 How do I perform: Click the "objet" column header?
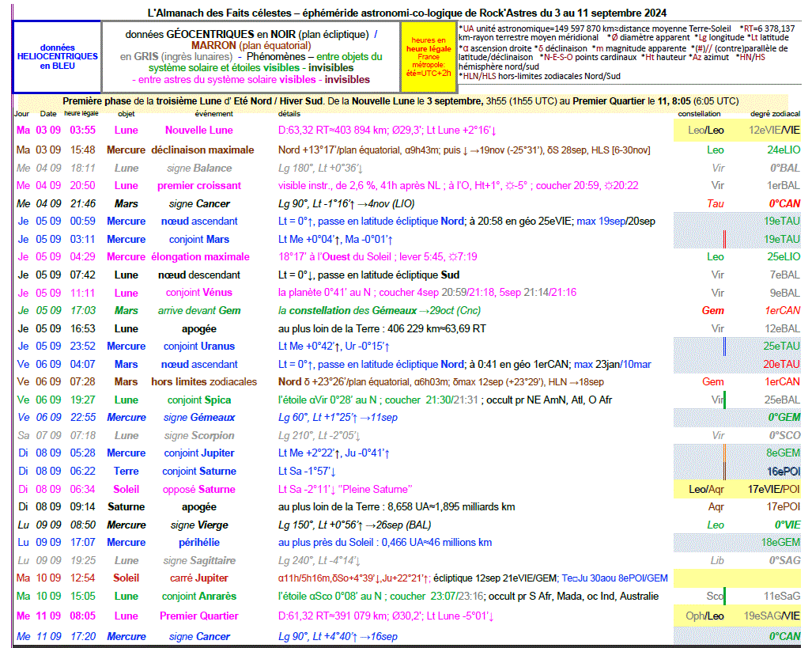[x=127, y=113]
